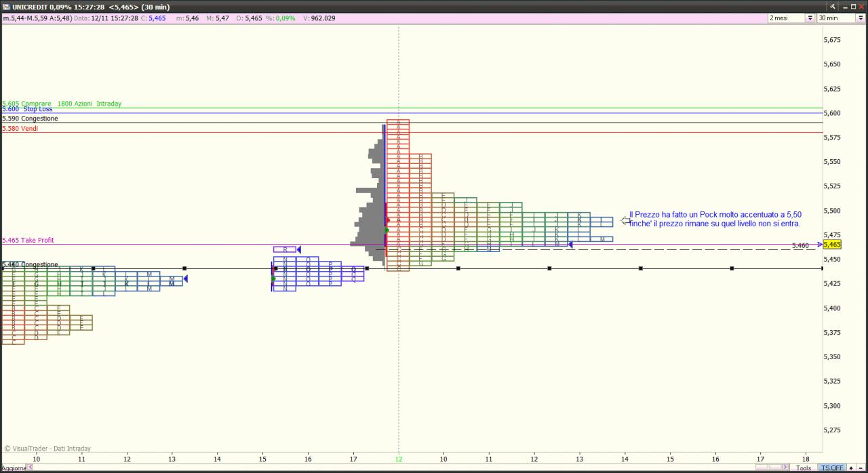
Task: Toggle the TS OFF button
Action: [x=831, y=468]
